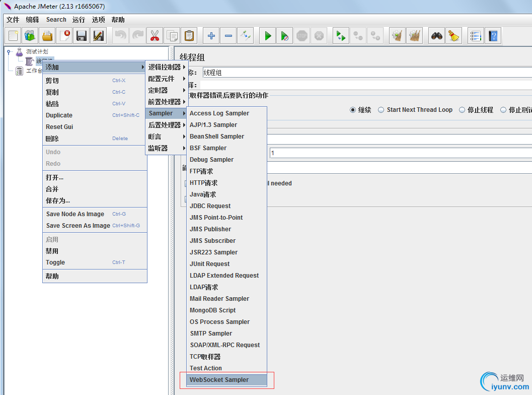Screen dimensions: 532x395
Task: Click Toggle in context menu
Action: point(95,262)
